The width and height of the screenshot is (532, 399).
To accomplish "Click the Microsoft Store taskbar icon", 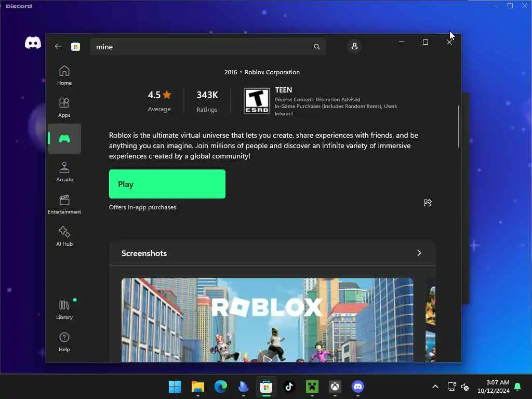I will 267,387.
